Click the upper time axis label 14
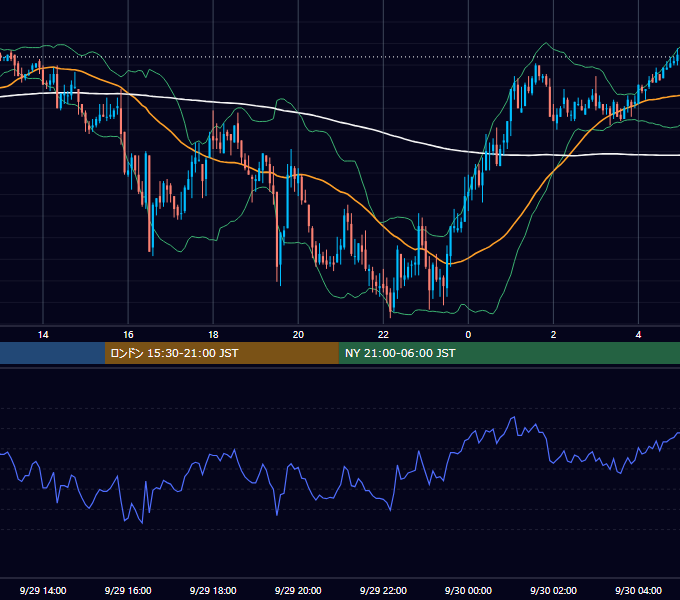 [43, 335]
